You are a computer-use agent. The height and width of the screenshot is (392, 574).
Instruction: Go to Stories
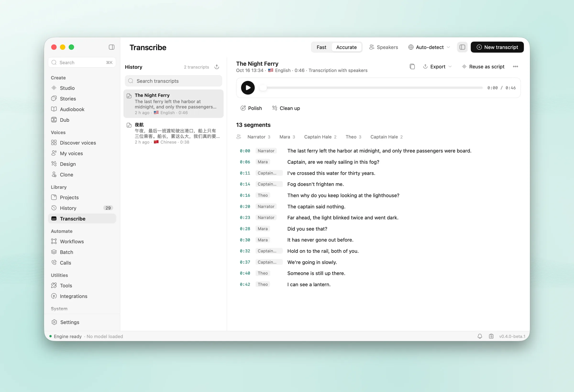pos(82,99)
